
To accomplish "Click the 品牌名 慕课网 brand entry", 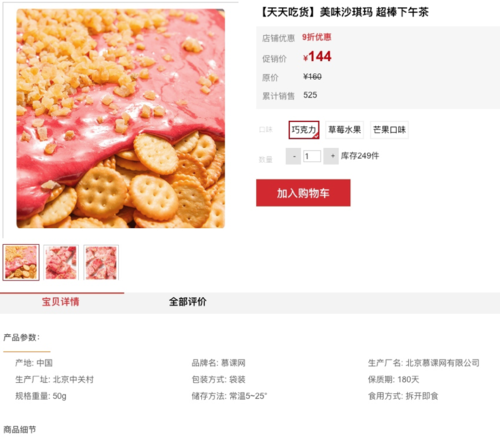I will [x=219, y=363].
